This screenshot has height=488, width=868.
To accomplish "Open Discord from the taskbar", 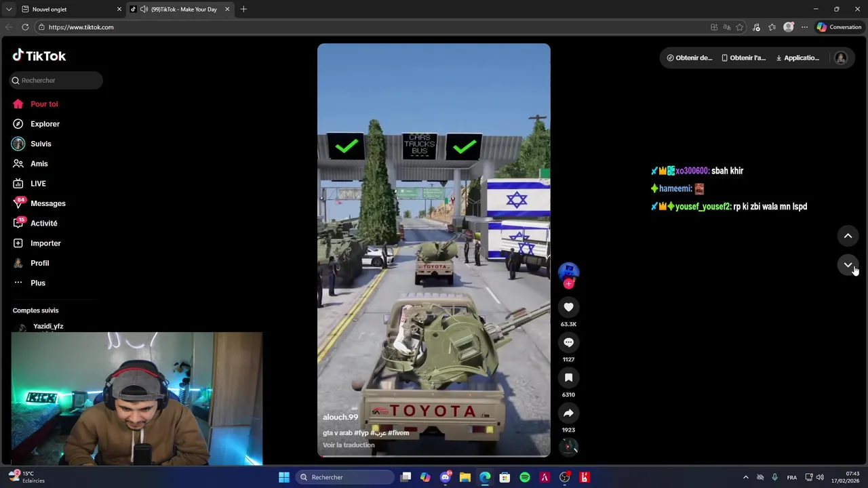I will (446, 477).
